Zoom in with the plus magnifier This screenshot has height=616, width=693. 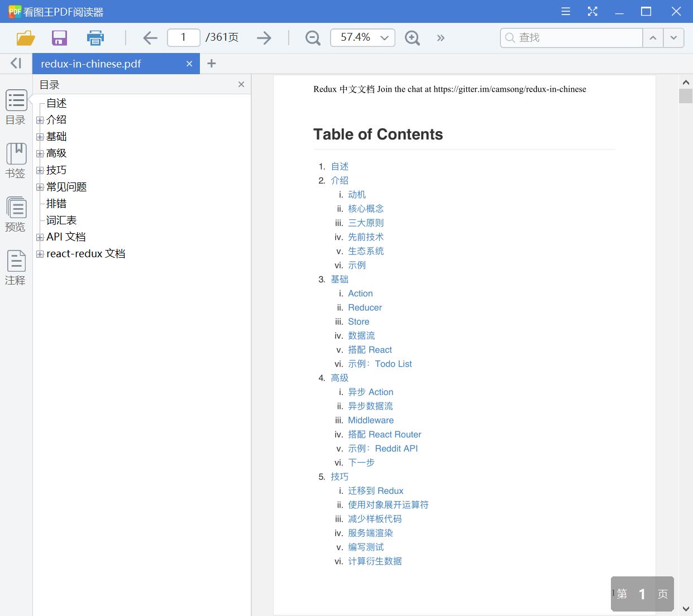[x=412, y=38]
